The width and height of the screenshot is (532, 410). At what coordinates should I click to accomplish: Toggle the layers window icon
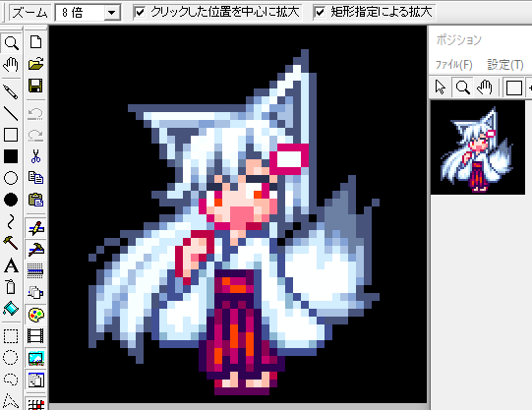(35, 380)
